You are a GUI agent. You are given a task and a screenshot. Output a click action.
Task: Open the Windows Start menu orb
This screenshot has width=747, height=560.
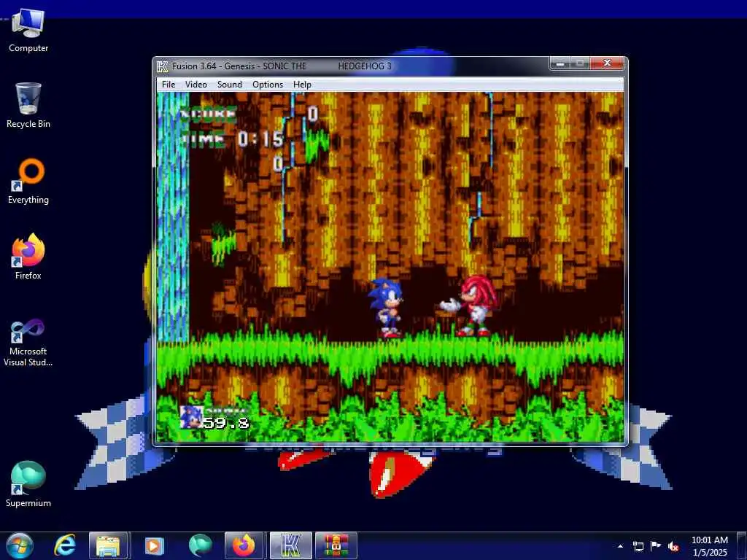click(19, 545)
